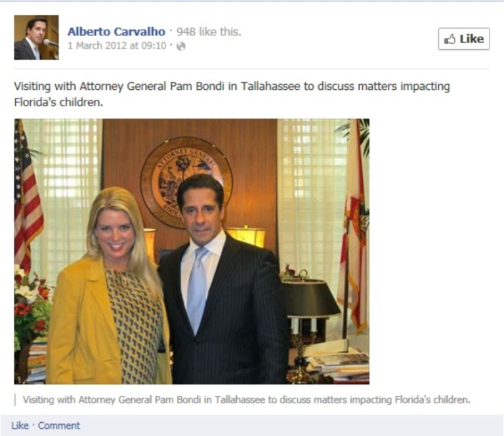View who liked via '948 like this'
Image resolution: width=504 pixels, height=436 pixels.
tap(209, 32)
